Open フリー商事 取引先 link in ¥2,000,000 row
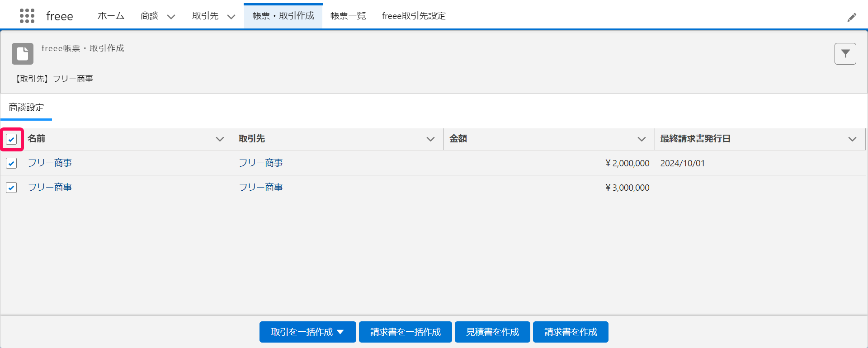 tap(261, 163)
